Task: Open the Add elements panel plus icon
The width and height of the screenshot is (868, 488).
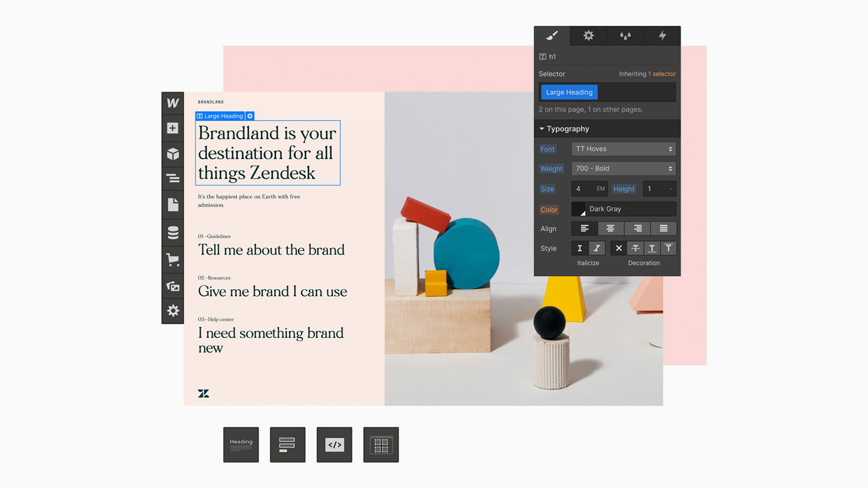Action: coord(173,128)
